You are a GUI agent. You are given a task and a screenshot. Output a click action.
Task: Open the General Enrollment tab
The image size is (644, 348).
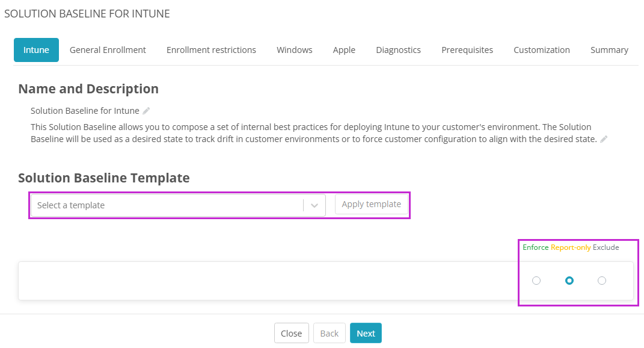(x=108, y=50)
